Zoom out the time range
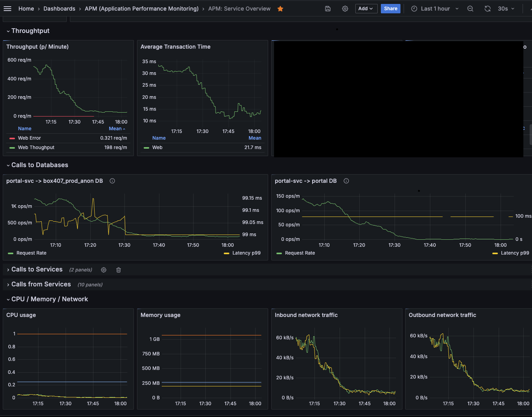The width and height of the screenshot is (532, 417). [470, 9]
